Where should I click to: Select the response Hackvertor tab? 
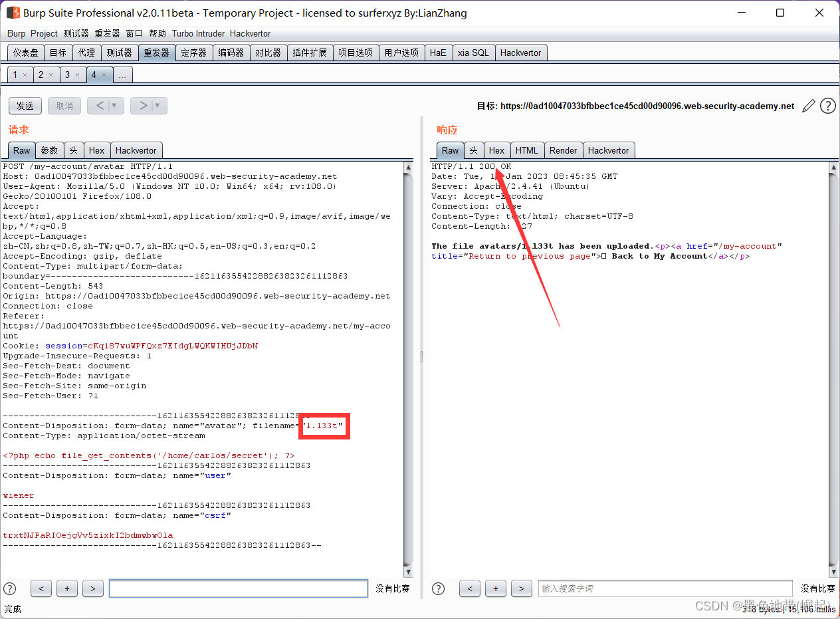pyautogui.click(x=609, y=150)
